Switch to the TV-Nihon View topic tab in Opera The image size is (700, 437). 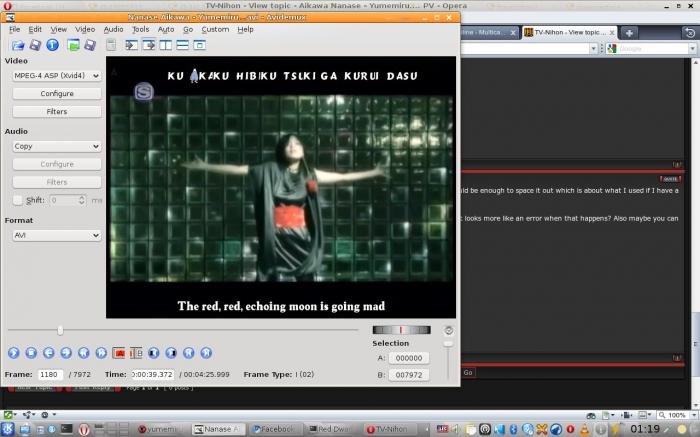(569, 33)
